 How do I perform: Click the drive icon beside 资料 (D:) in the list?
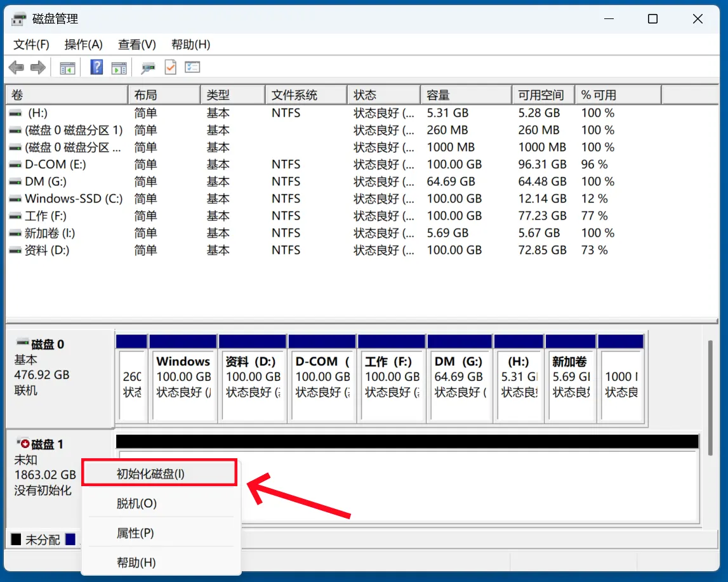click(x=15, y=251)
